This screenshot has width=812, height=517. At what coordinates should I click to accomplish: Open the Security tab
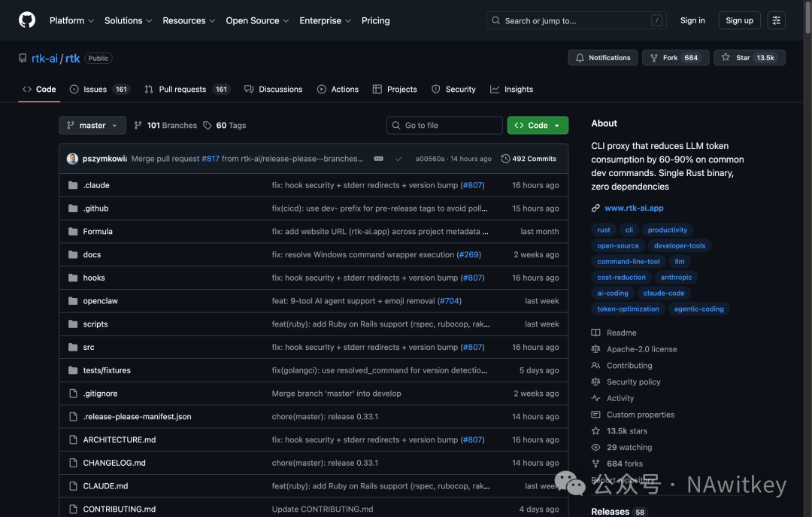point(453,90)
